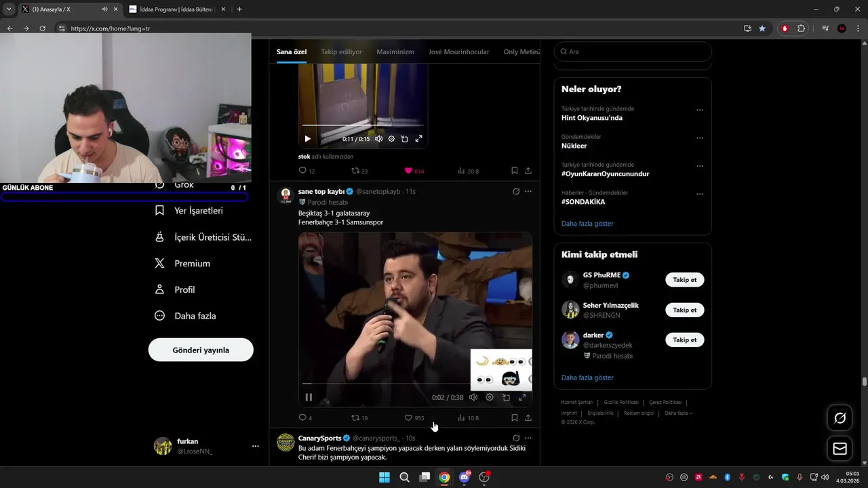Open İçerik Üreticisi Stüdyosu sidebar item
Viewport: 868px width, 488px height.
point(203,237)
